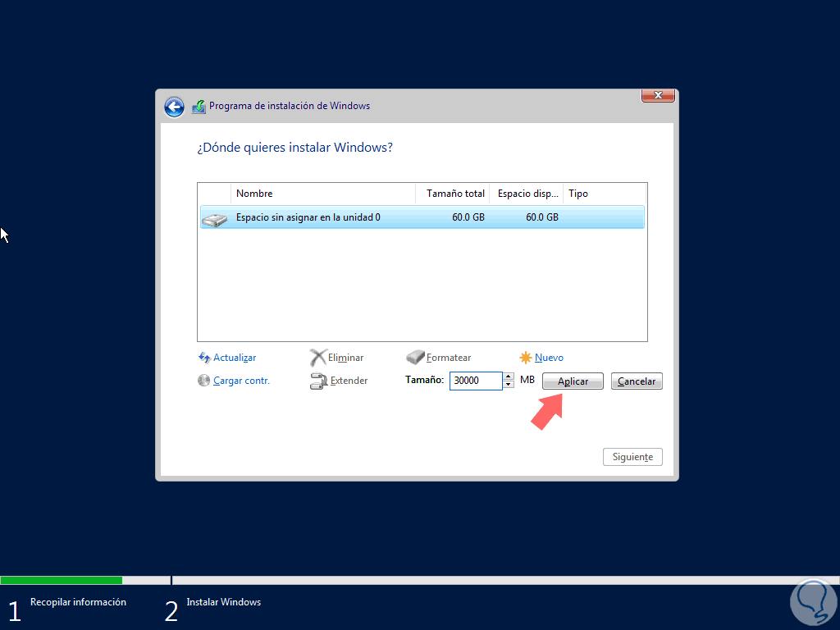Sort by the Nombre column header
The height and width of the screenshot is (630, 840).
323,194
